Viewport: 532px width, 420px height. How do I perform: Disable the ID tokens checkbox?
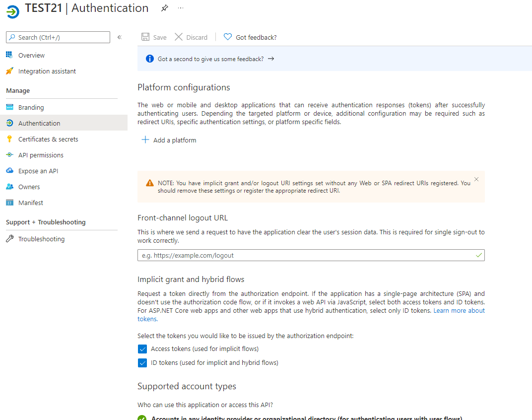142,363
